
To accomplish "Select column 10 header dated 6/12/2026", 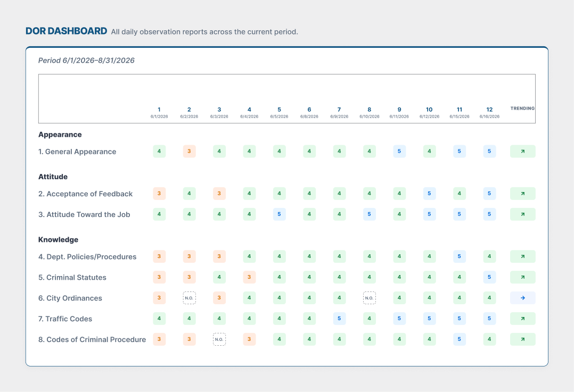I will (429, 113).
